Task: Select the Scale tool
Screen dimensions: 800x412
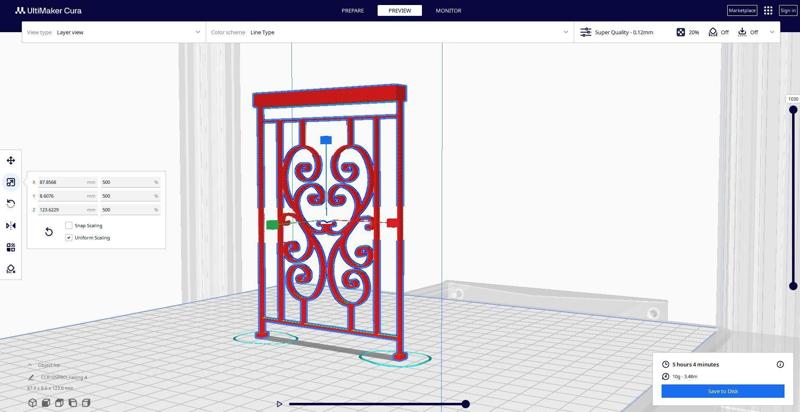Action: (11, 182)
